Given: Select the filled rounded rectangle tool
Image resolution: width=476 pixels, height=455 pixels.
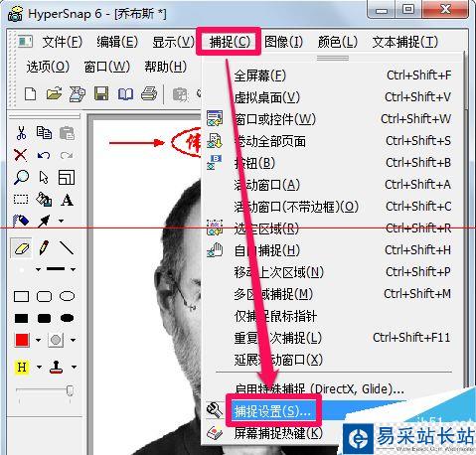Looking at the screenshot, I should (44, 319).
